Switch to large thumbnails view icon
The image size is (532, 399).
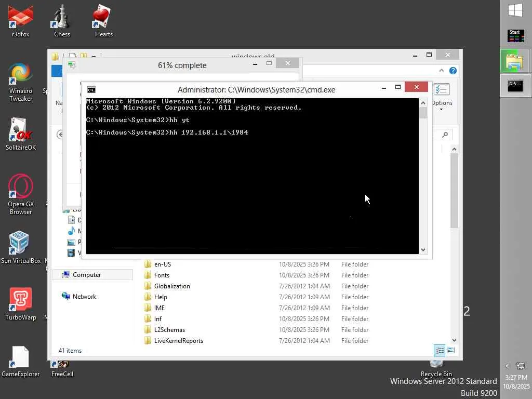click(451, 350)
